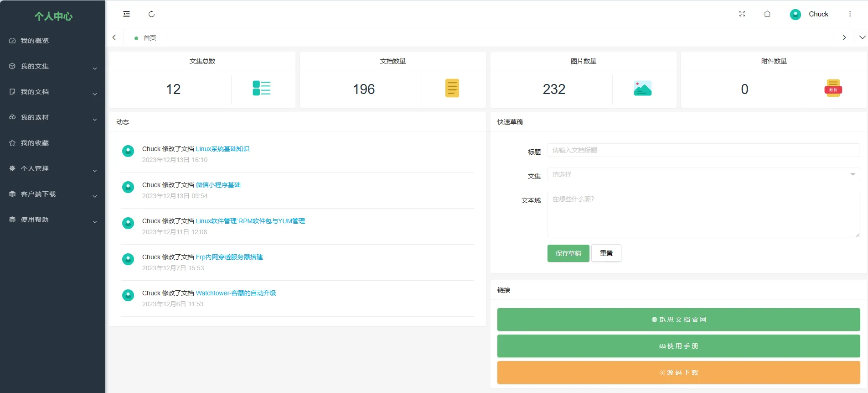Viewport: 868px width, 393px height.
Task: Click the home icon in header
Action: [767, 14]
